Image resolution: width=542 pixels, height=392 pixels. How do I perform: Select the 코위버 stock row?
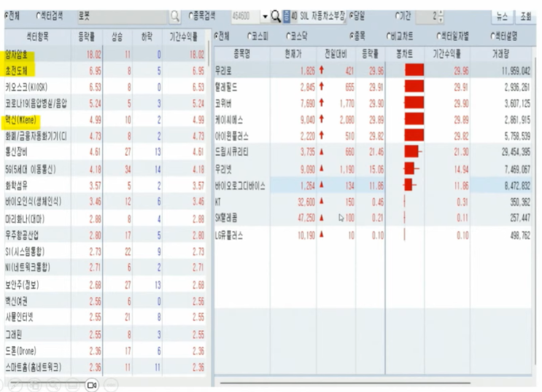coord(373,103)
